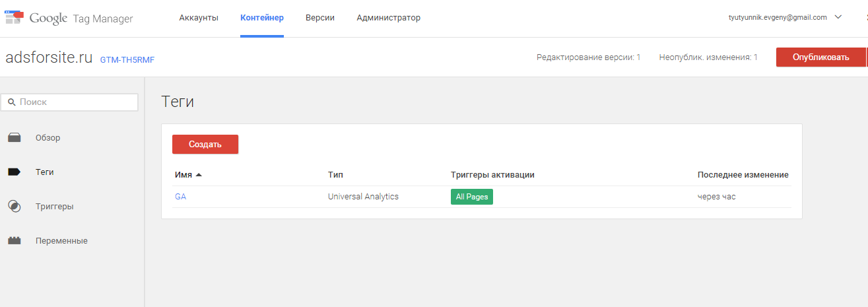868x307 pixels.
Task: Click the Неопублик. изменения: 1 status
Action: [x=708, y=57]
